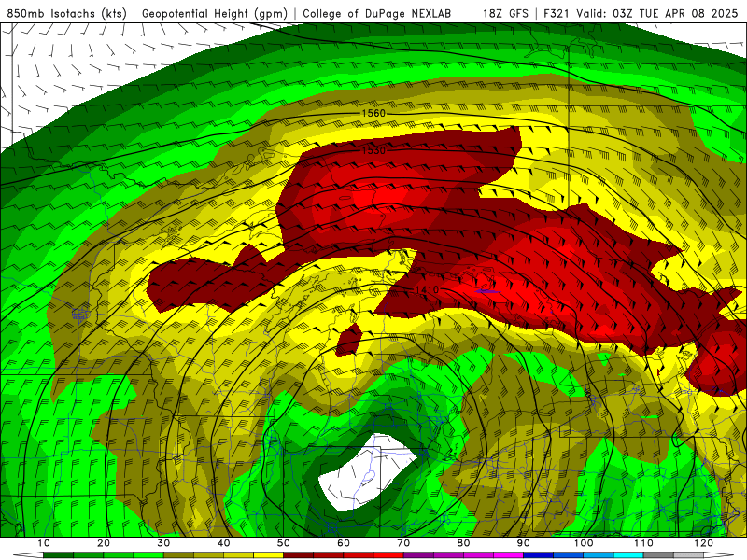Click the 90 label on the color scale
This screenshot has width=747, height=560.
(524, 543)
